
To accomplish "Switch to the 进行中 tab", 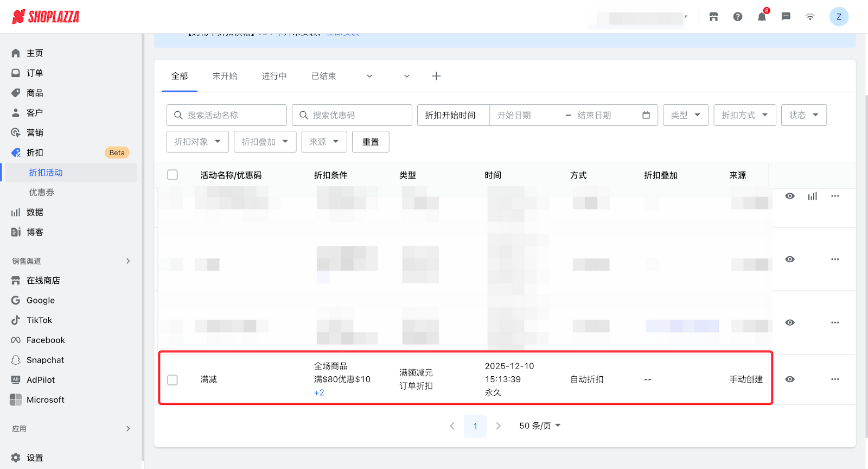I will [x=274, y=76].
